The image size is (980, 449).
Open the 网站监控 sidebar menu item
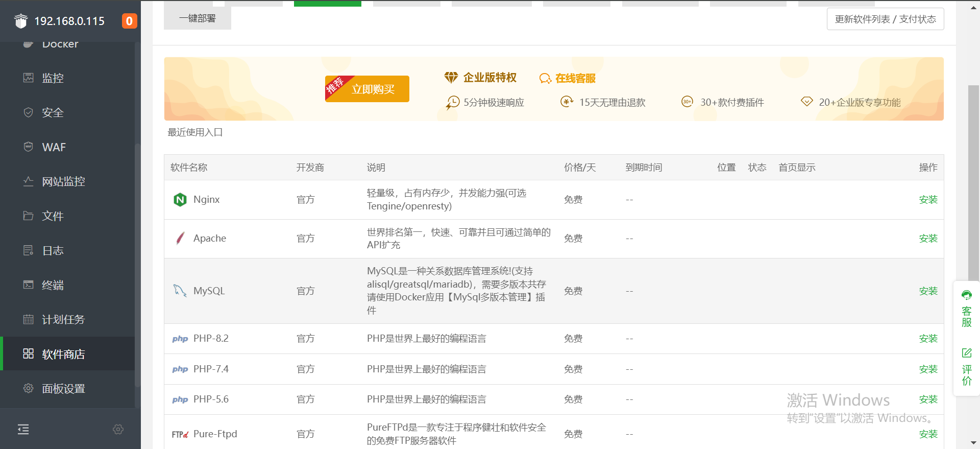click(x=67, y=181)
